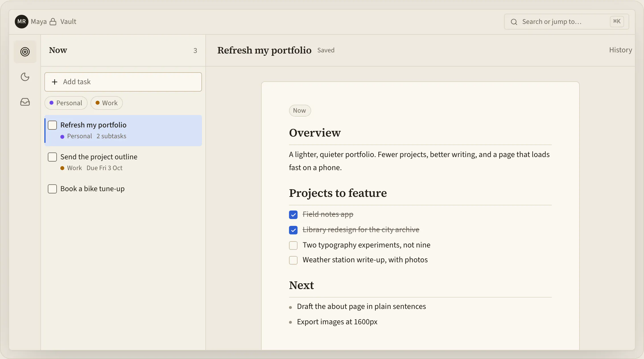
Task: Open the History panel
Action: click(620, 50)
